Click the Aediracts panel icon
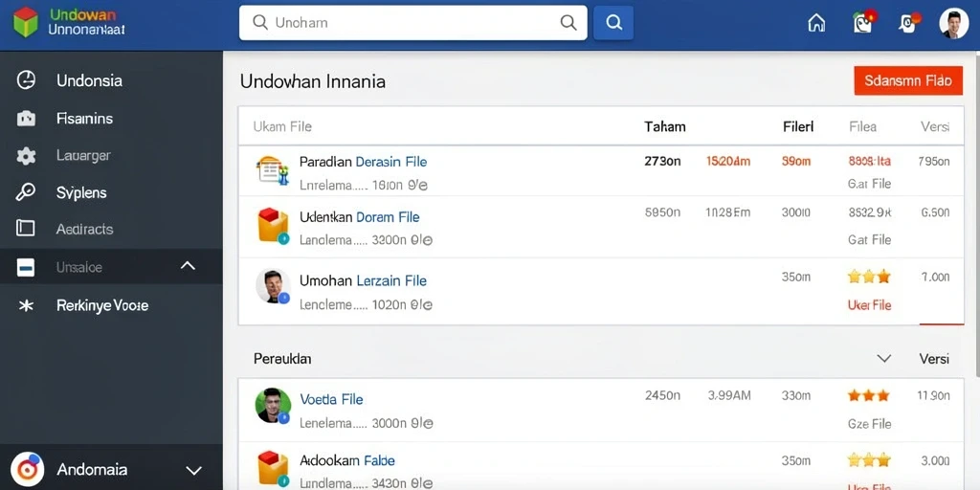Image resolution: width=980 pixels, height=490 pixels. (x=26, y=229)
